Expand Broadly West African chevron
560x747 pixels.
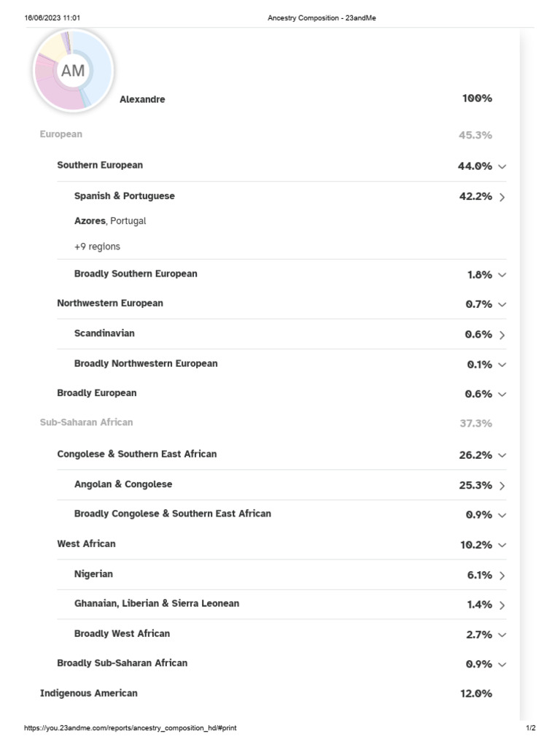click(502, 635)
